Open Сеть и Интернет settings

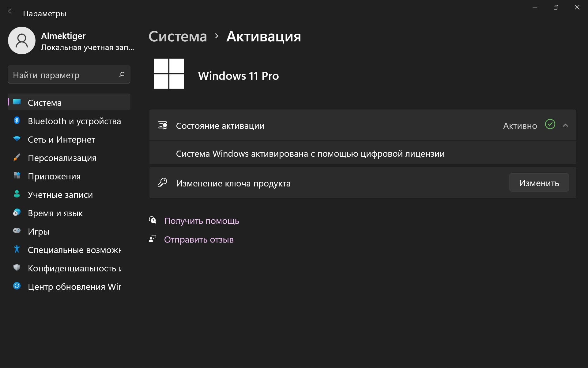coord(69,139)
